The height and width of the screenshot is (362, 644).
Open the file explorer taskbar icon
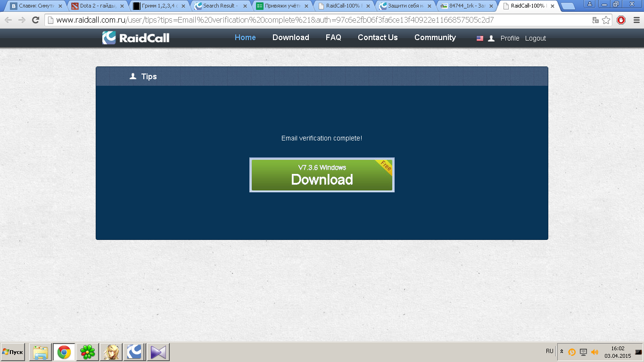(41, 352)
